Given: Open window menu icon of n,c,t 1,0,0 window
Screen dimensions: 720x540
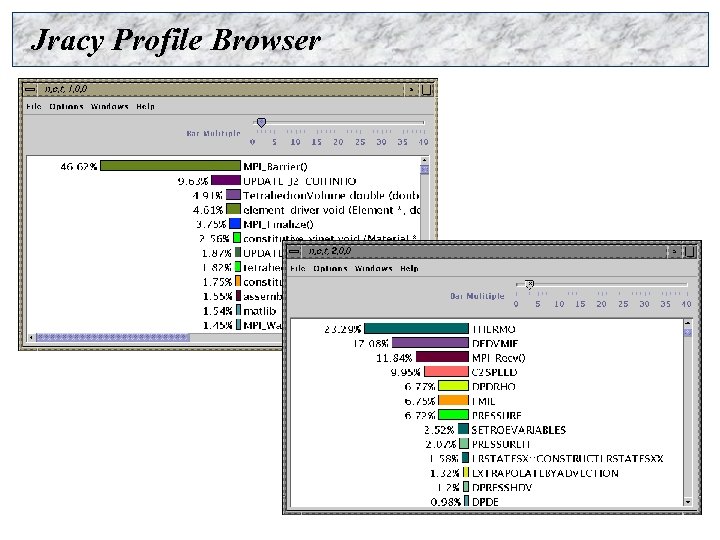Looking at the screenshot, I should click(30, 89).
